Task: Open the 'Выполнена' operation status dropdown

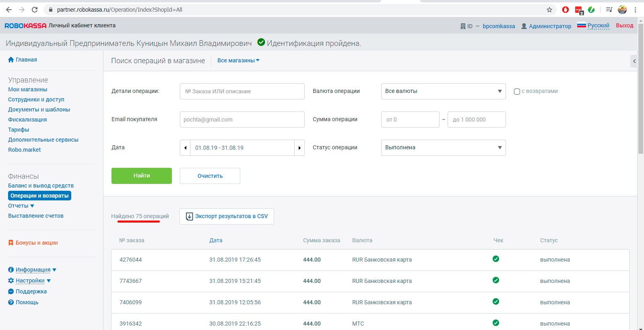Action: click(x=443, y=148)
